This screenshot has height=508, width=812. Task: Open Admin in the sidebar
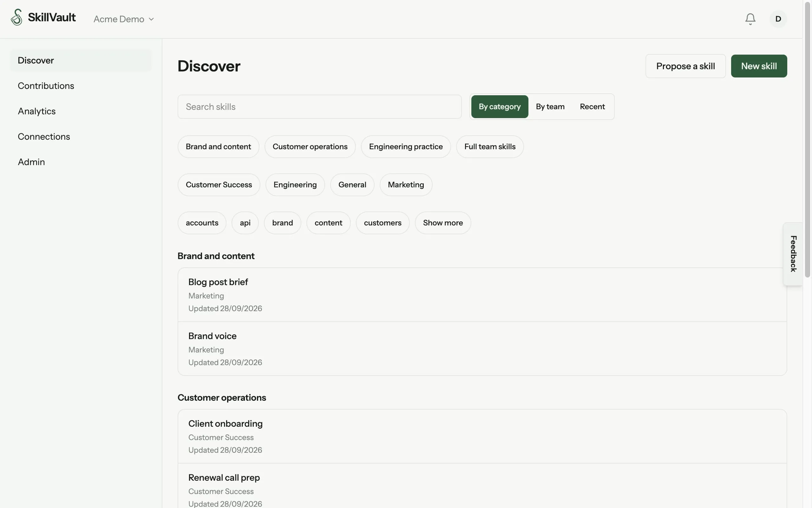[81, 162]
